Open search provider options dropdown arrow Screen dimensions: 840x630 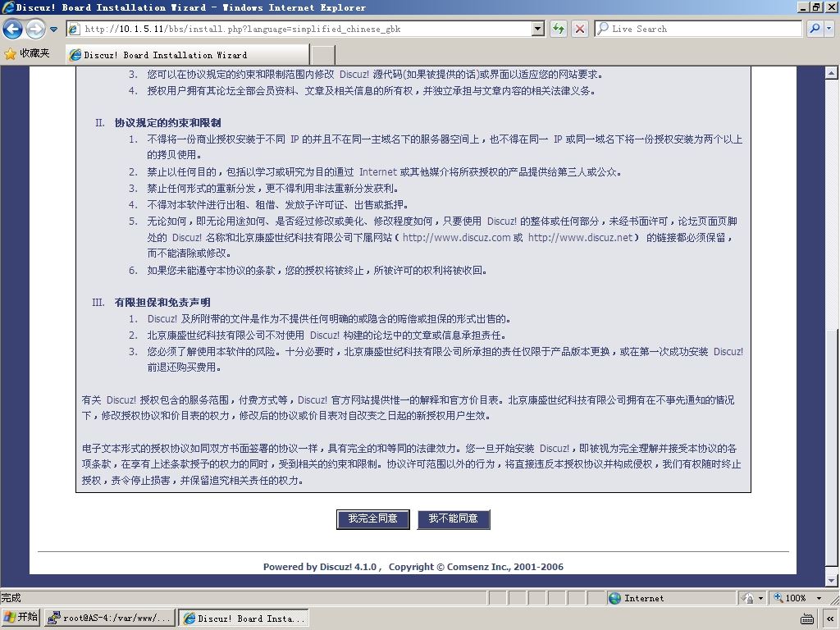point(829,29)
